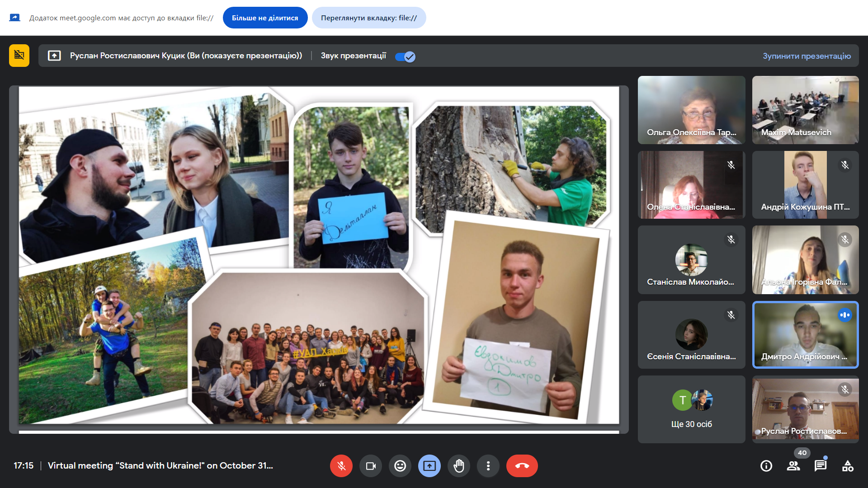Open meeting details info icon
Viewport: 868px width, 488px height.
(x=766, y=466)
